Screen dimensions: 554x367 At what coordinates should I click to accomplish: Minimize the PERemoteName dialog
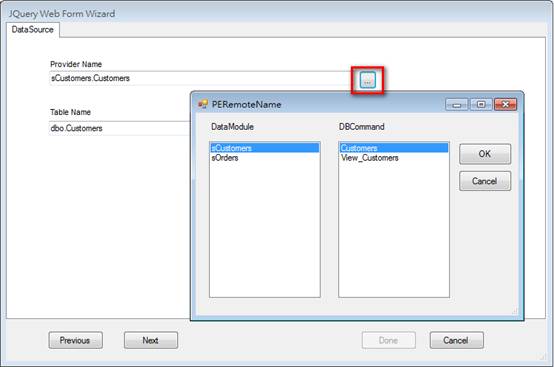point(456,105)
